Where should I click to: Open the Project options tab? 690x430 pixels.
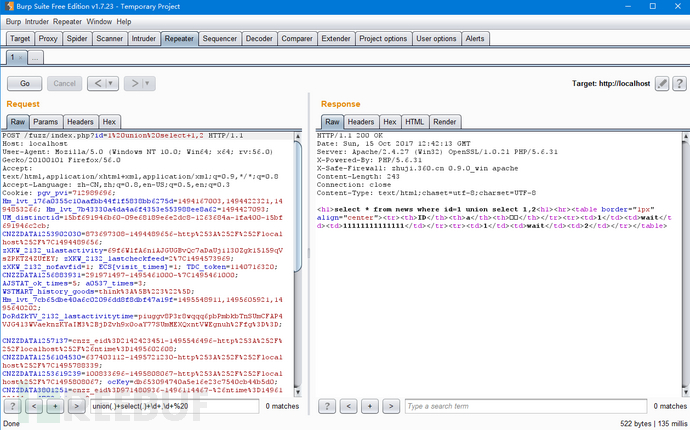point(383,38)
